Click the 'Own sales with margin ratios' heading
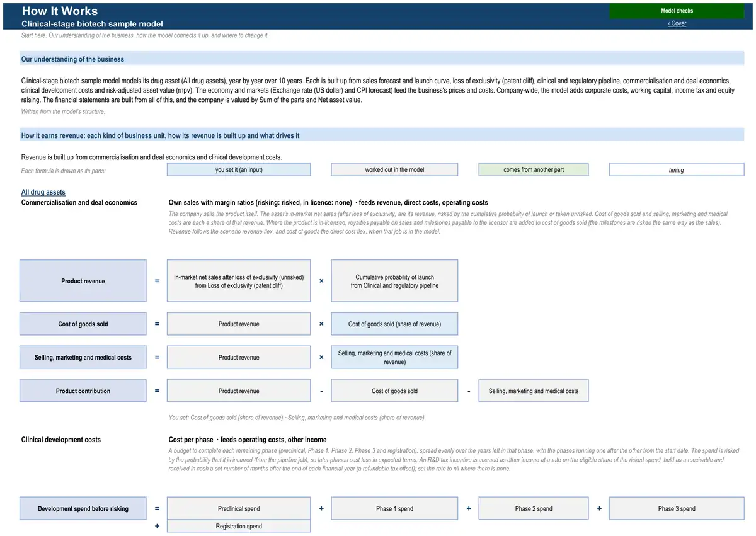 pos(328,202)
